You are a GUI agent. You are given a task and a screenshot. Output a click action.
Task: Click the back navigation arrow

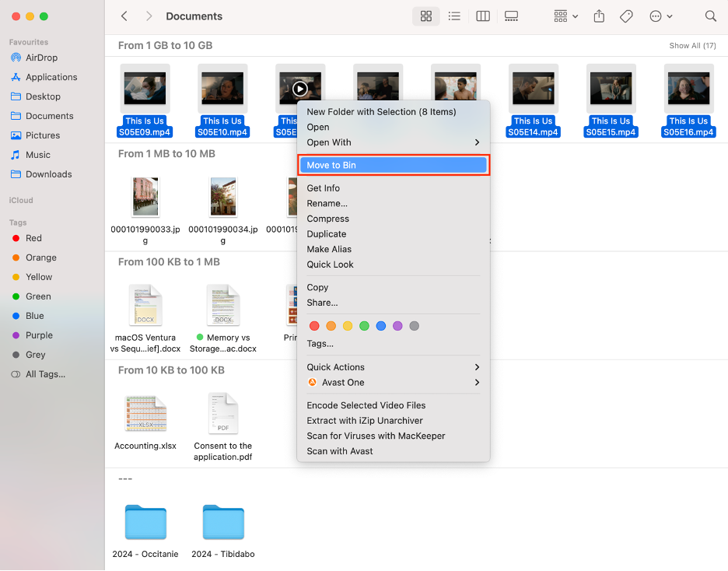point(124,16)
